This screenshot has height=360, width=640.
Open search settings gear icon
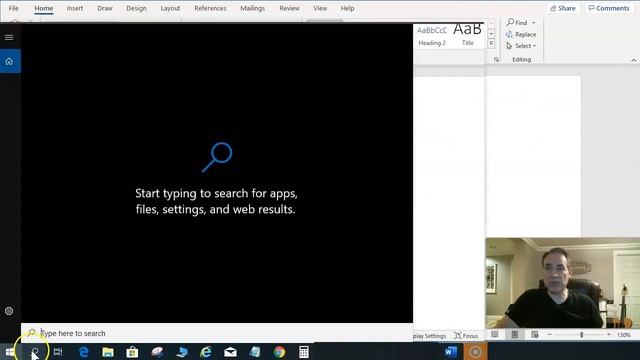click(x=9, y=311)
